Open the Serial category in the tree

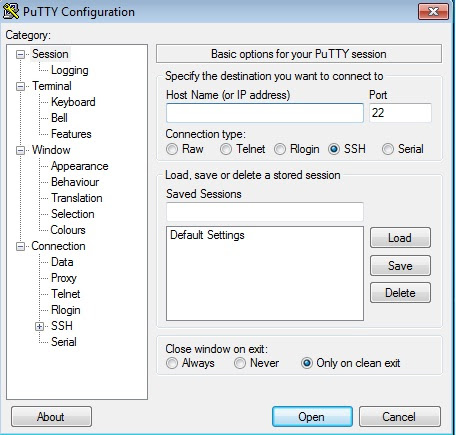click(x=64, y=342)
